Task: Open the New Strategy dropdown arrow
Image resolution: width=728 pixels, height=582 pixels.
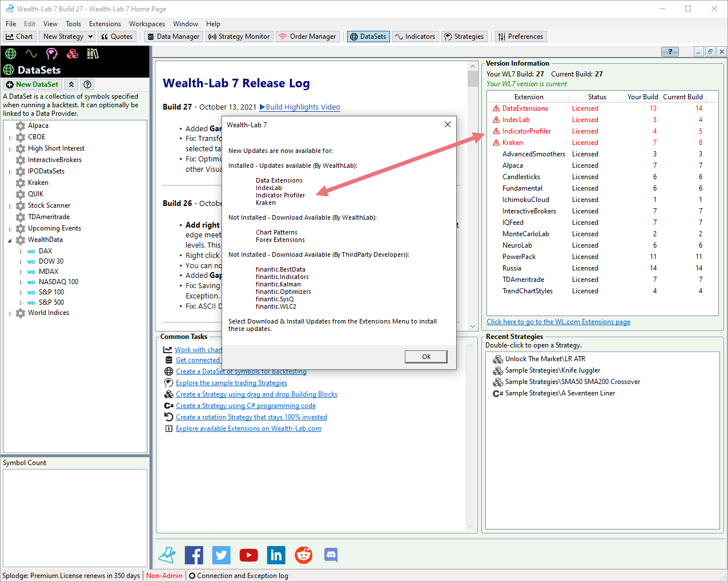Action: pos(90,37)
